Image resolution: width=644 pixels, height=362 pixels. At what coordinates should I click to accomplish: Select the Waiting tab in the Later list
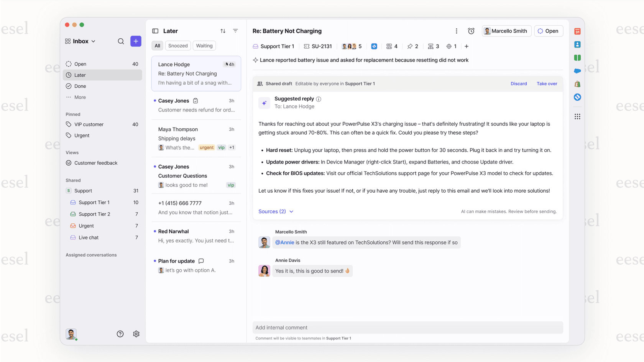point(204,46)
